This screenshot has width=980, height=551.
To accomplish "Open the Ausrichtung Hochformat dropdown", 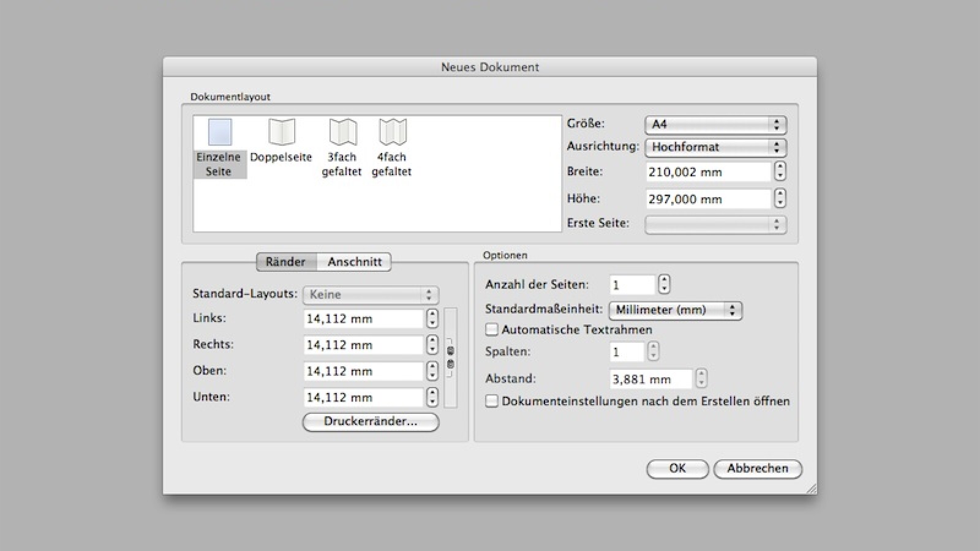I will 715,148.
